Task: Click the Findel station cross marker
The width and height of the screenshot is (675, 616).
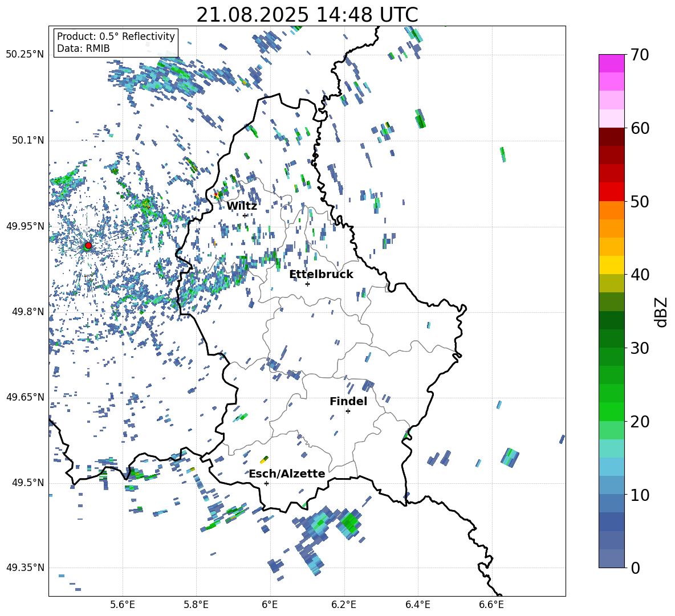Action: [x=348, y=411]
